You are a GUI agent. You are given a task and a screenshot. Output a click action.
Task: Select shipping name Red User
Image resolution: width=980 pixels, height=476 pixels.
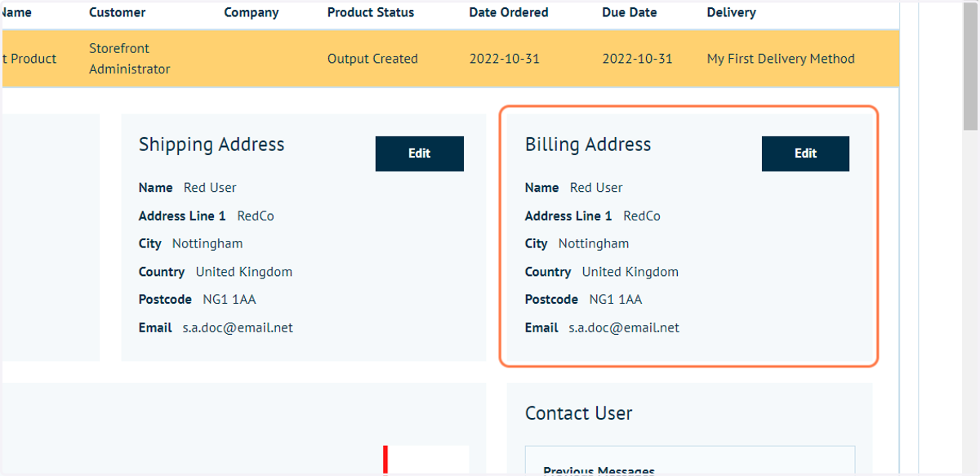coord(210,188)
